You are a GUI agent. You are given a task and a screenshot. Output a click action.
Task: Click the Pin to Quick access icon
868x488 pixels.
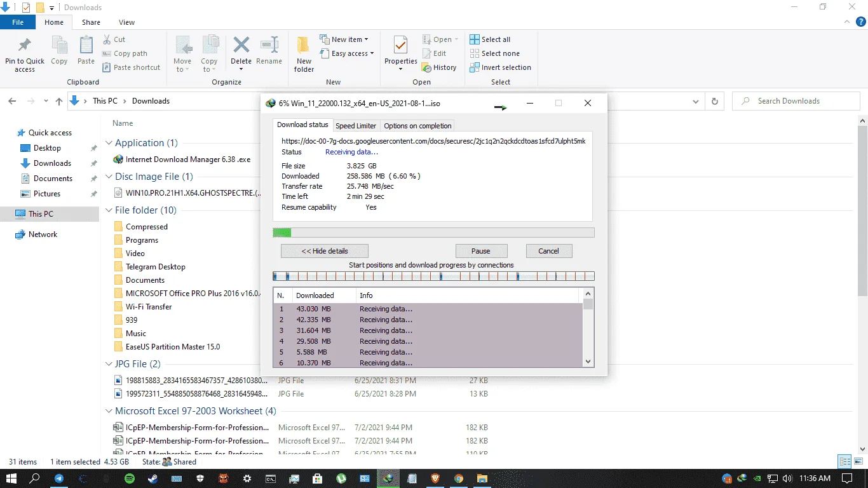[25, 46]
